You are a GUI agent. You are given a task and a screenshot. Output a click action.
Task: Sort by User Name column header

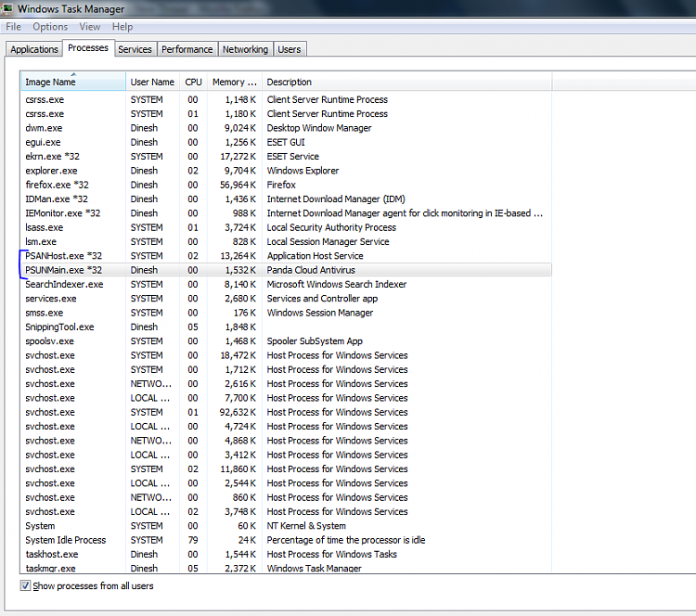[153, 82]
